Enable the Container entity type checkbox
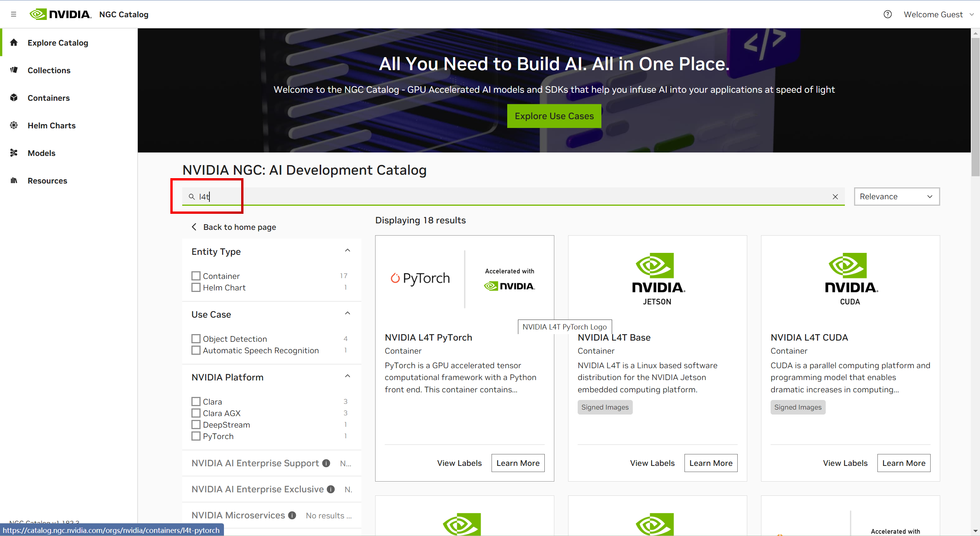The height and width of the screenshot is (536, 980). tap(196, 275)
